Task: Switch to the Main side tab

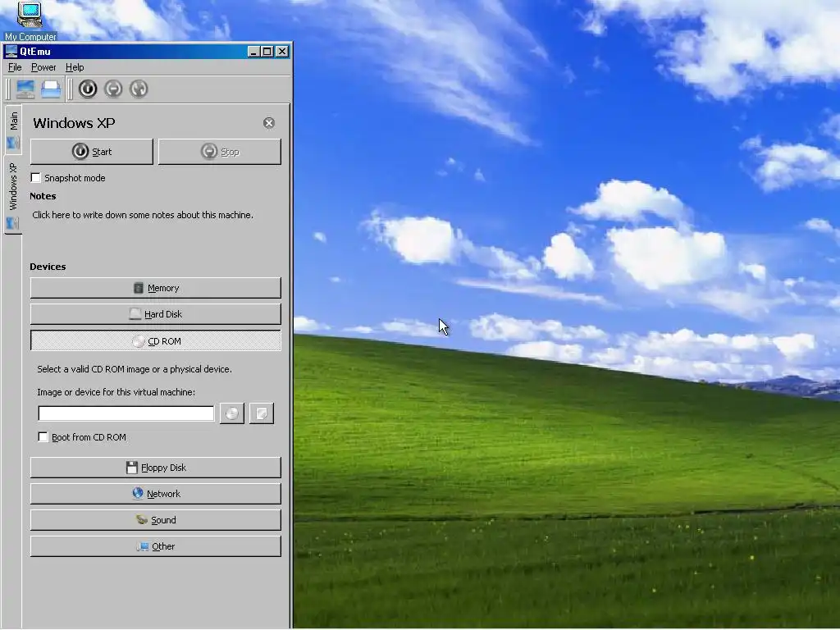Action: pyautogui.click(x=13, y=130)
